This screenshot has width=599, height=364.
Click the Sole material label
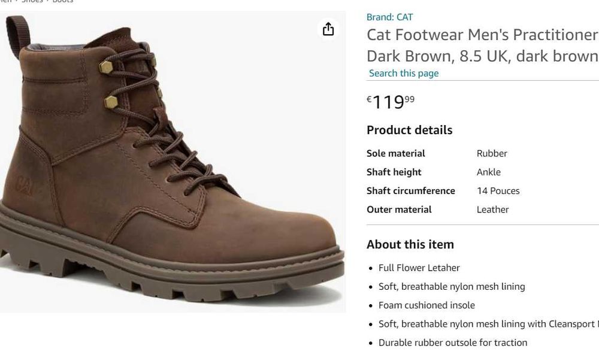pyautogui.click(x=395, y=153)
